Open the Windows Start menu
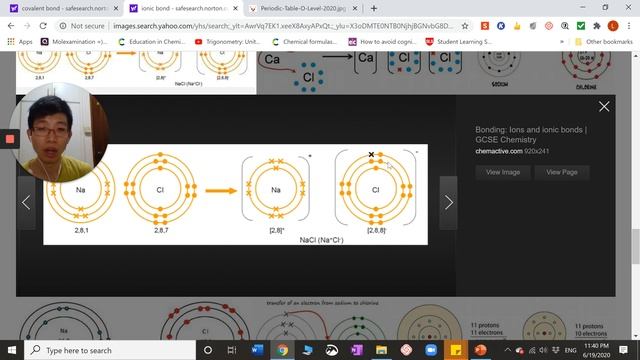640x360 pixels. 12,350
